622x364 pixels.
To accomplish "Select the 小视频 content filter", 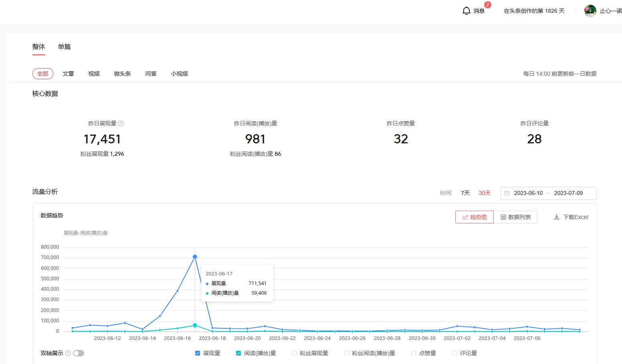I will (179, 74).
